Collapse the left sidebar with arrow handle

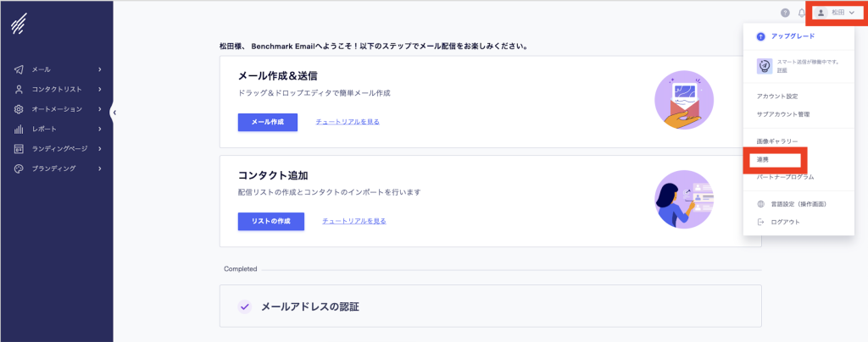(x=114, y=111)
